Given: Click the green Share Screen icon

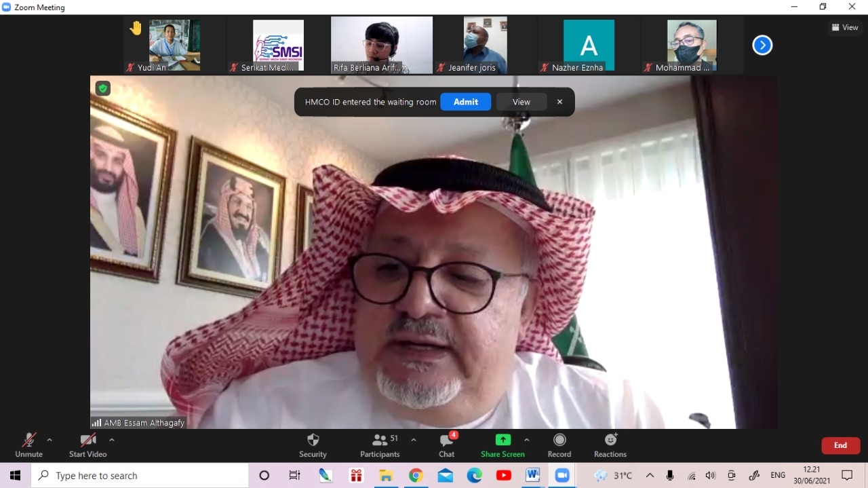Looking at the screenshot, I should coord(502,440).
